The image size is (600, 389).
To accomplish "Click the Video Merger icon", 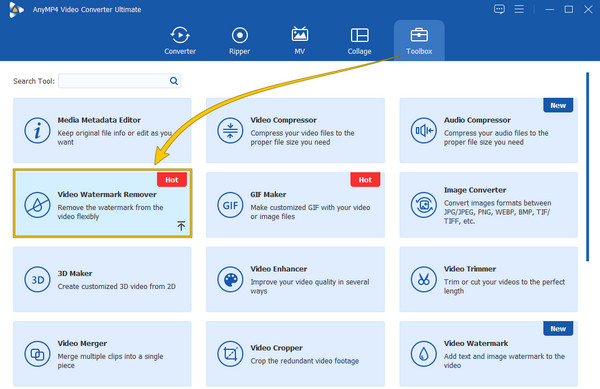I will point(37,354).
